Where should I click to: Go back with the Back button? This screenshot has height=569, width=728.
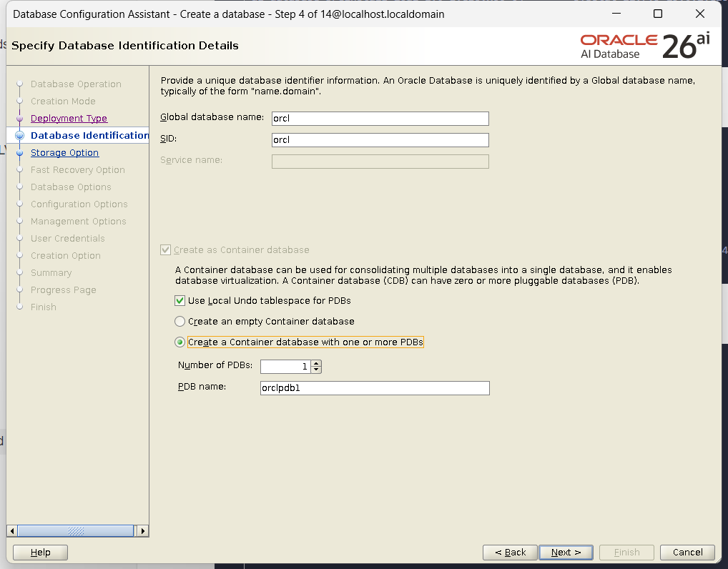click(x=510, y=553)
